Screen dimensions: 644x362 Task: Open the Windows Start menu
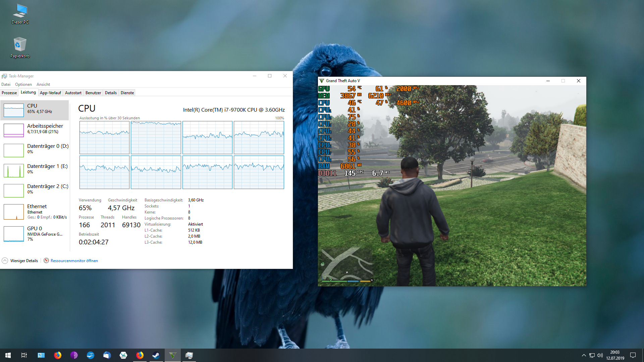(8, 355)
